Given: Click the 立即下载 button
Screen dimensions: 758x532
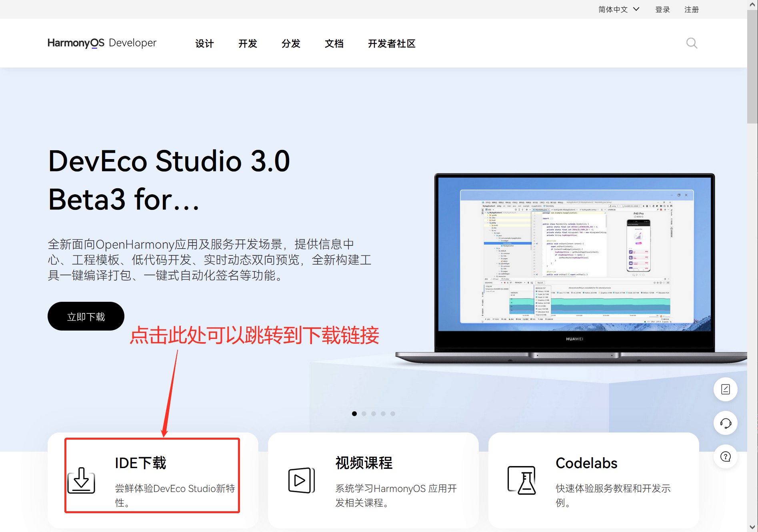Looking at the screenshot, I should [x=86, y=316].
